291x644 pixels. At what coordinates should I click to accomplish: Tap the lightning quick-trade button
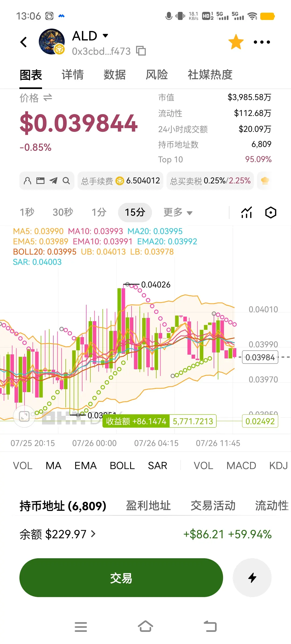252,578
